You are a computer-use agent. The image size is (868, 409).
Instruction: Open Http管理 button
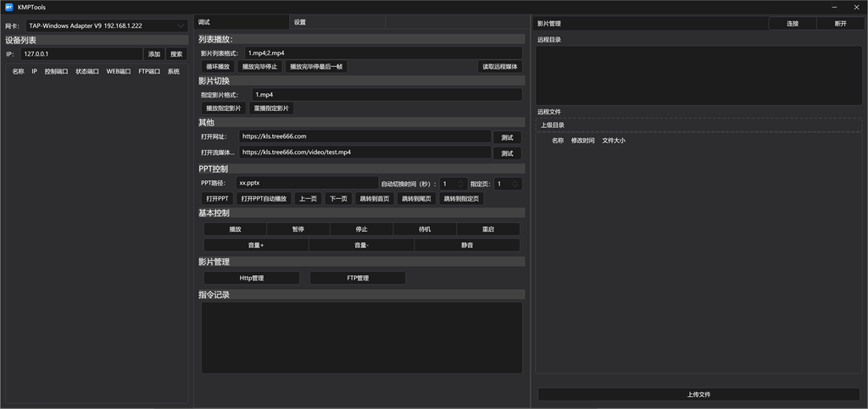251,278
